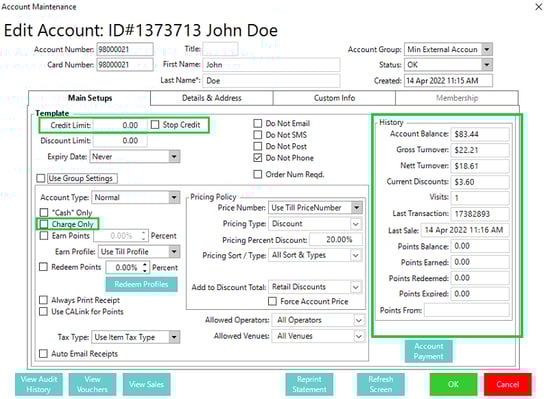Click the Discount Limit field
The image size is (548, 399).
tap(120, 140)
